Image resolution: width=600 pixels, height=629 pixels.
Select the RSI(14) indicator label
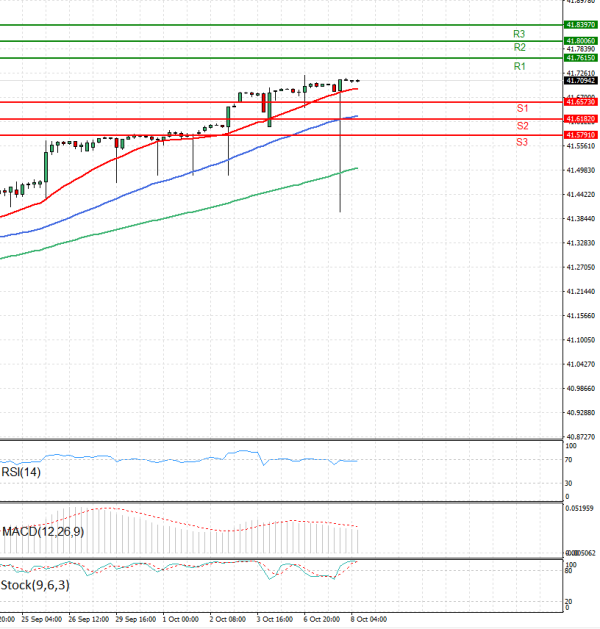[x=22, y=470]
